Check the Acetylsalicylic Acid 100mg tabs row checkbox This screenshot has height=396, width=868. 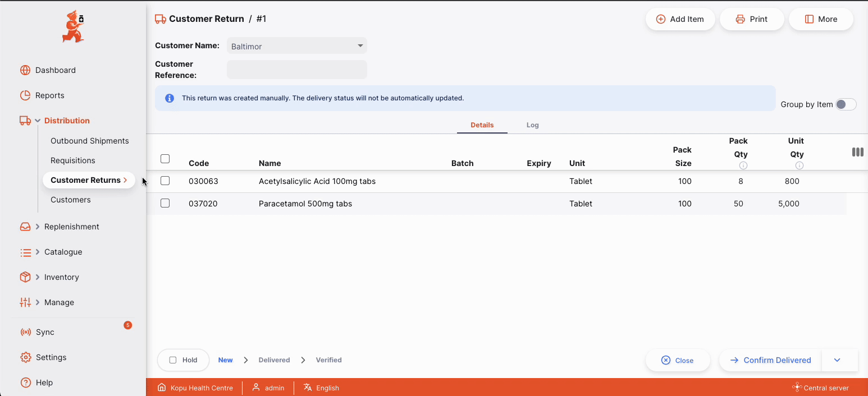pyautogui.click(x=165, y=181)
